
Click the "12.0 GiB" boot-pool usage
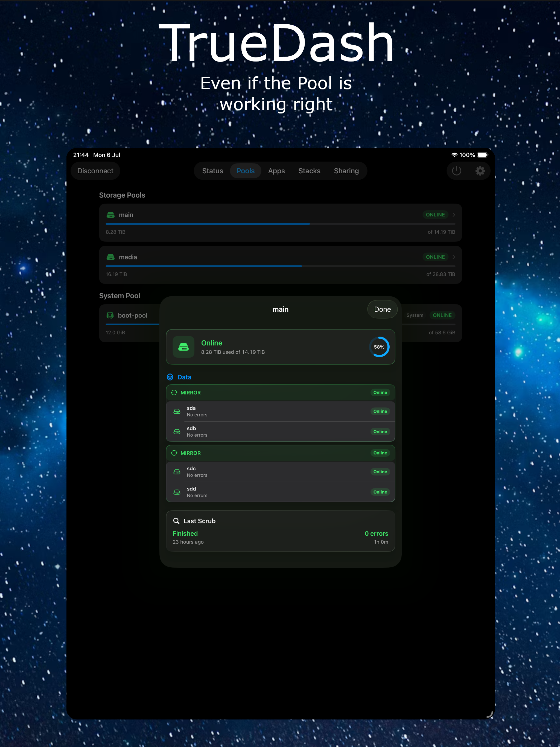(115, 333)
